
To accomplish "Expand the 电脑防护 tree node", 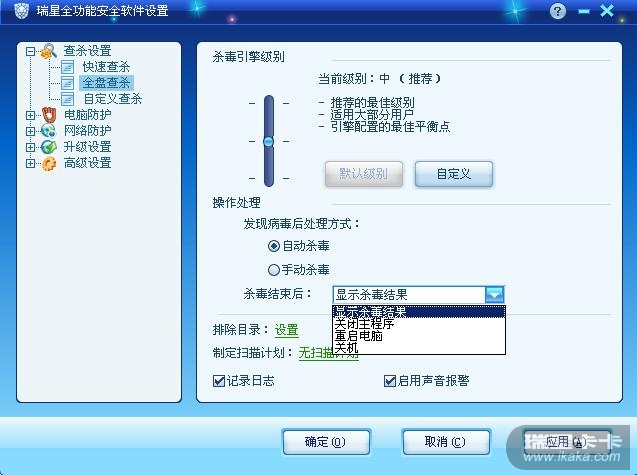I will tap(30, 115).
